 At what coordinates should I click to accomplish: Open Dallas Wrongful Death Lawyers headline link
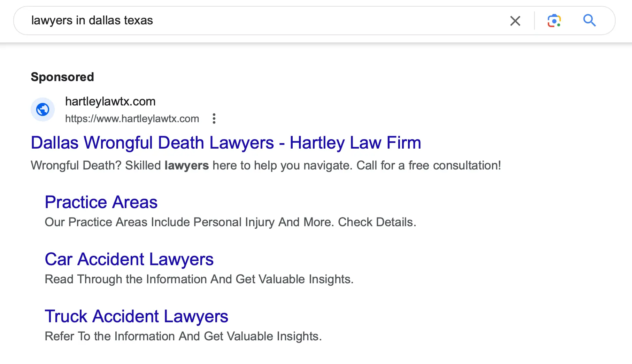(226, 143)
